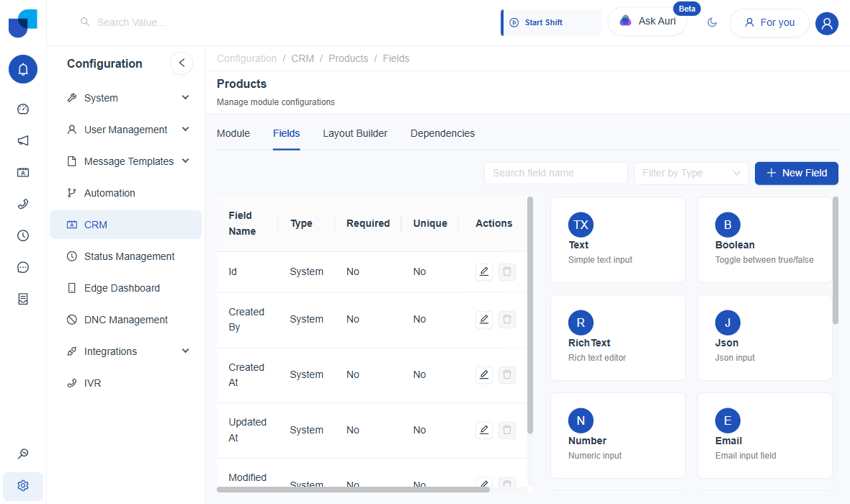The width and height of the screenshot is (850, 504).
Task: Select the Number field type card
Action: point(618,436)
